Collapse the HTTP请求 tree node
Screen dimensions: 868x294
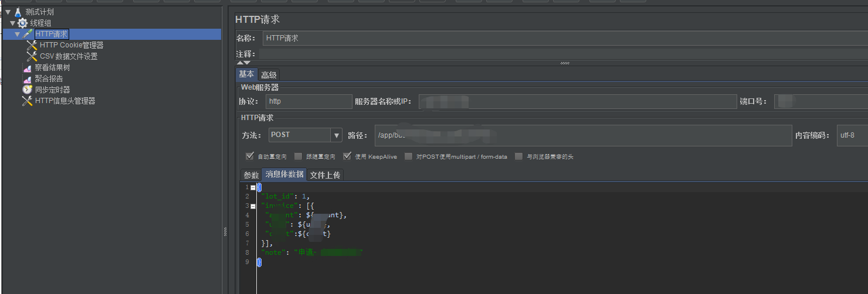18,34
